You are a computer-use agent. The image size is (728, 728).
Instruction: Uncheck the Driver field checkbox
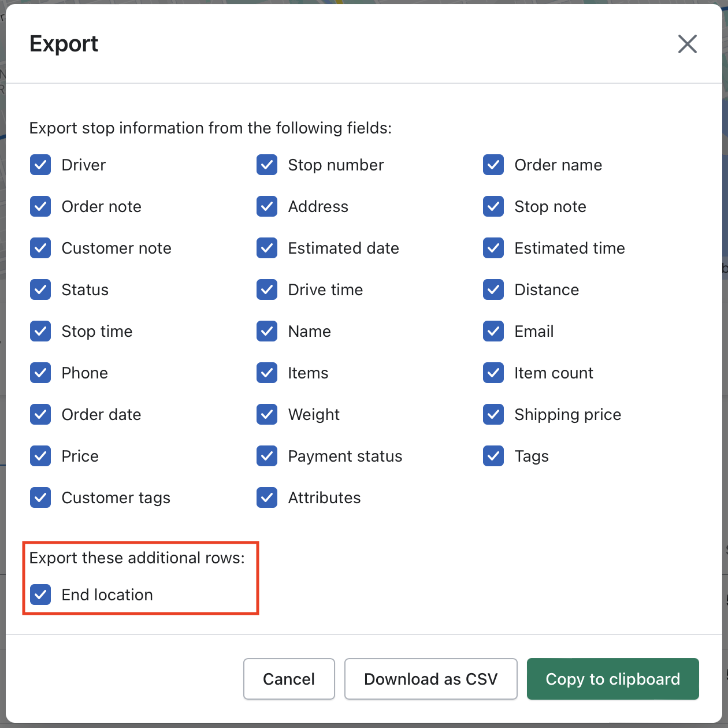pos(40,165)
